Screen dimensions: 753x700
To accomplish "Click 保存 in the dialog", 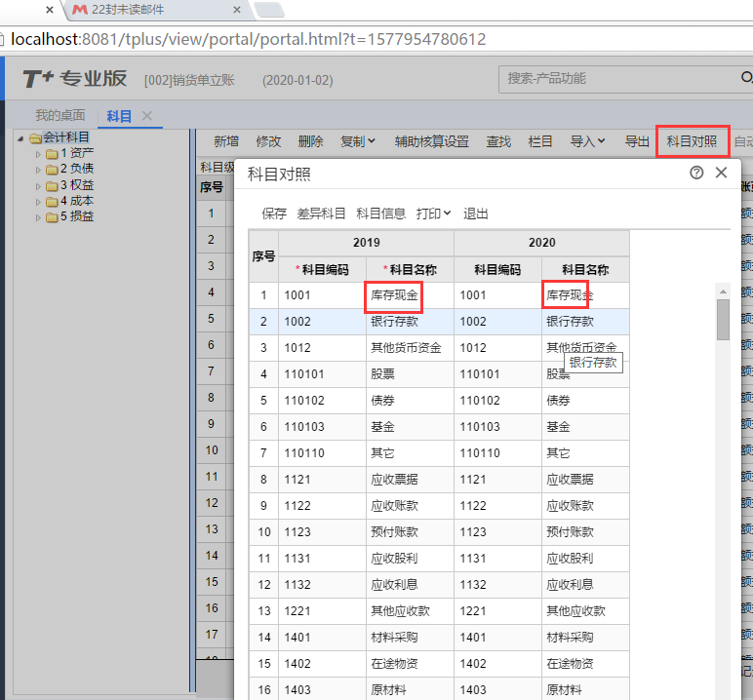I will pyautogui.click(x=274, y=214).
